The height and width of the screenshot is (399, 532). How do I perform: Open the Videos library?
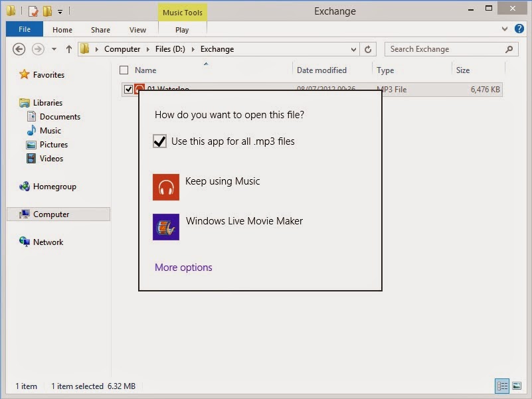(51, 159)
